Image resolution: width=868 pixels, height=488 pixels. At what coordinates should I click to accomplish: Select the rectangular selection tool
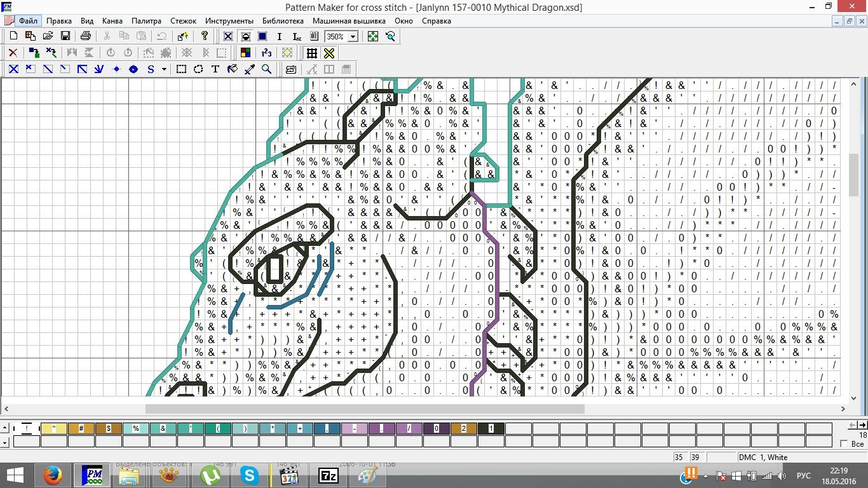(x=181, y=69)
